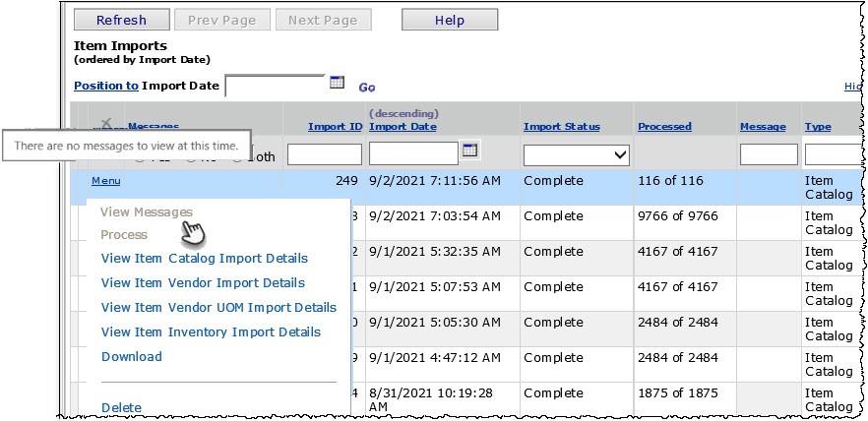Screen dimensions: 868x421
Task: Click the Refresh button
Action: [x=121, y=20]
